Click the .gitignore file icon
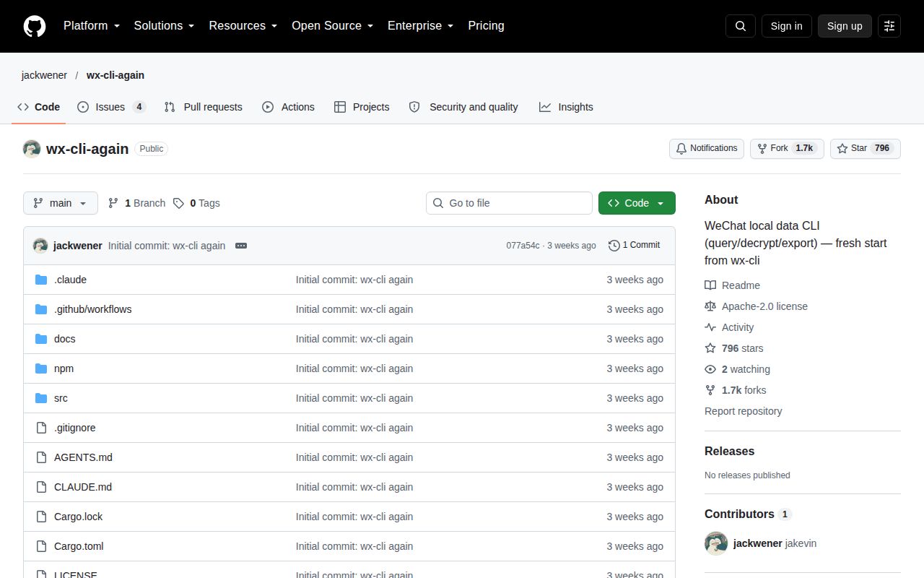924x578 pixels. click(41, 428)
